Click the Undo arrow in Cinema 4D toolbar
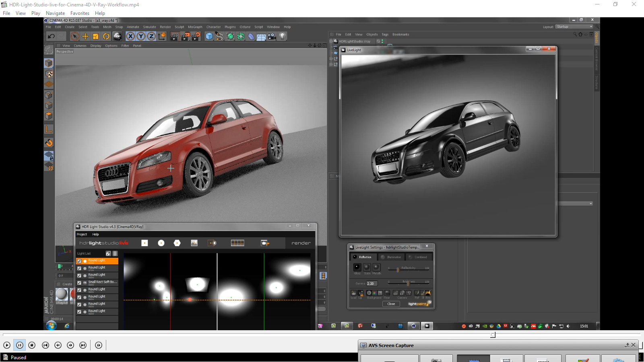This screenshot has width=644, height=362. coord(51,36)
